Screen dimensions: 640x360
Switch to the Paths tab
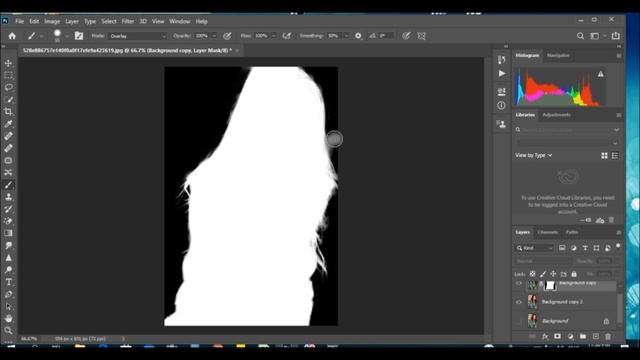point(572,232)
